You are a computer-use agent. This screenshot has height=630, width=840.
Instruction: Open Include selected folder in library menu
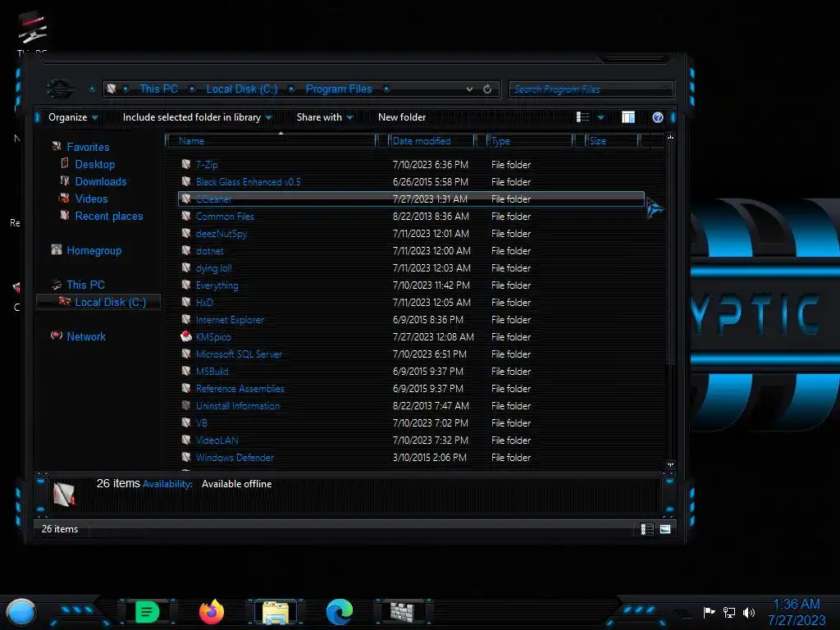[197, 117]
